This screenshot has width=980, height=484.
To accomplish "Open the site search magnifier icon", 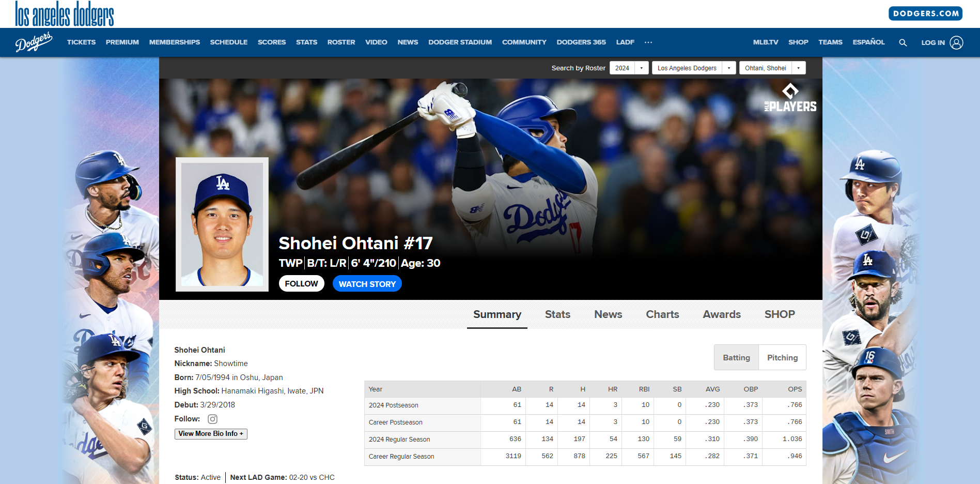I will (x=903, y=42).
